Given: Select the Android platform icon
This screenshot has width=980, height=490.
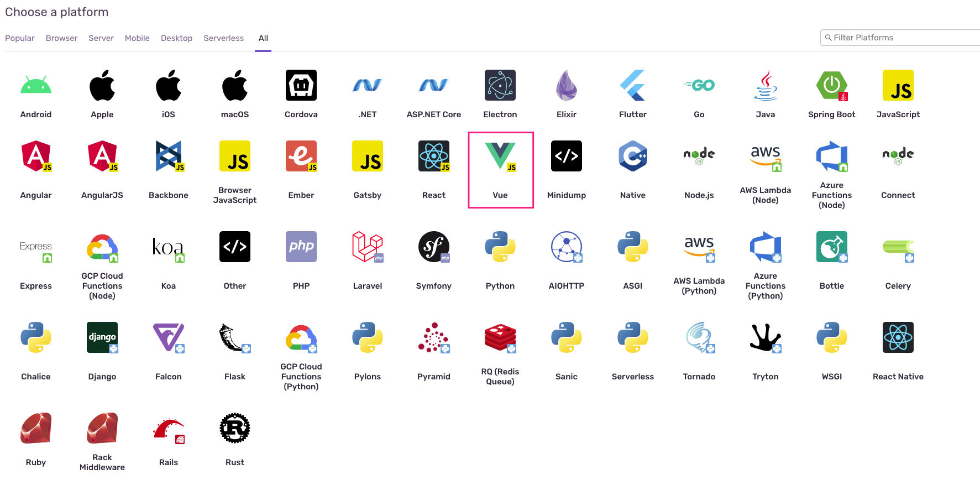Looking at the screenshot, I should coord(36,85).
